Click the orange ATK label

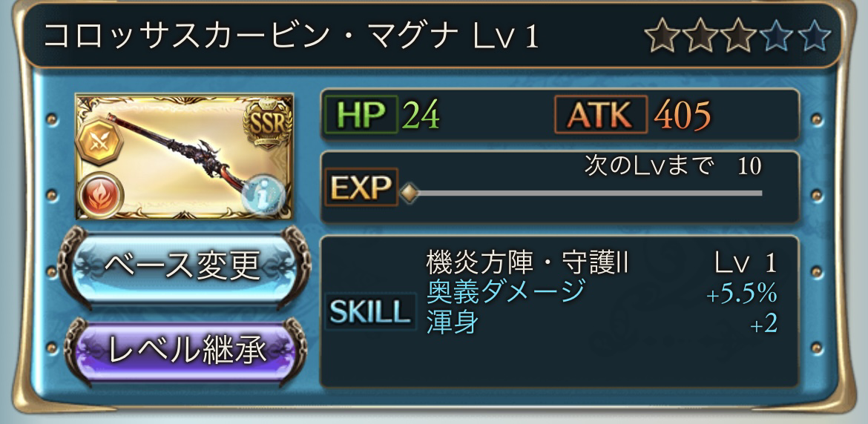pyautogui.click(x=601, y=114)
